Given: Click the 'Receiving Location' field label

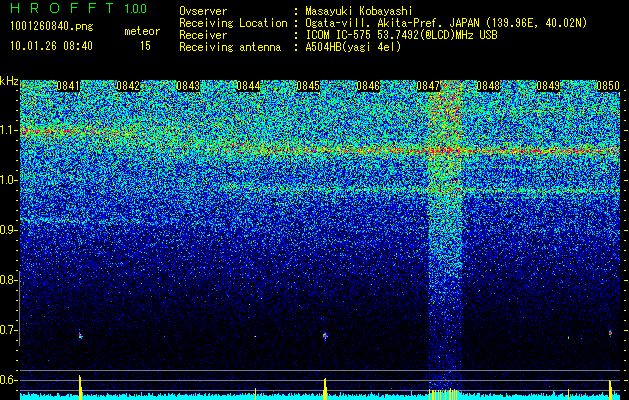Looking at the screenshot, I should pyautogui.click(x=233, y=23).
